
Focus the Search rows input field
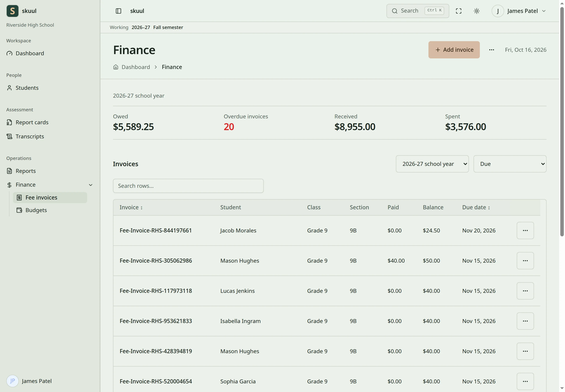pos(188,186)
